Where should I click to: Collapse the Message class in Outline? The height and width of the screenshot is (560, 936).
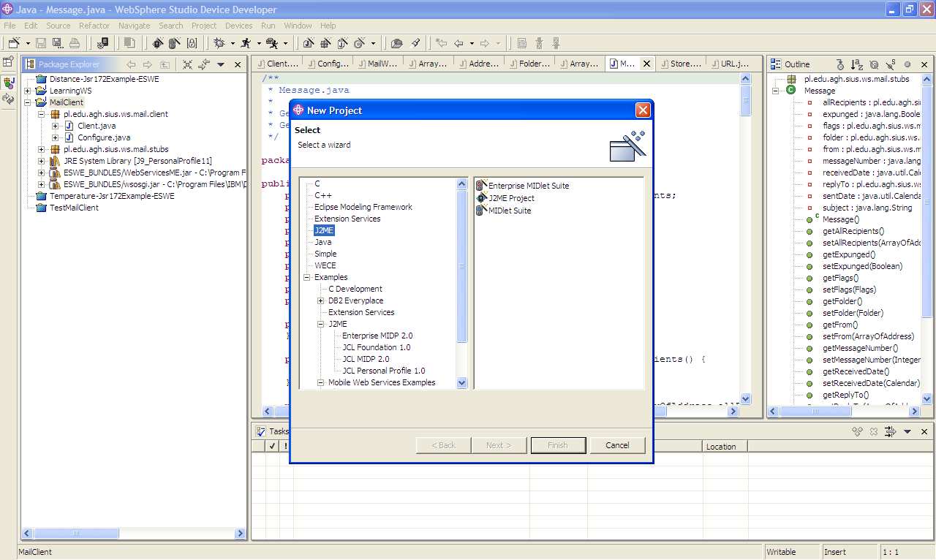pos(776,91)
